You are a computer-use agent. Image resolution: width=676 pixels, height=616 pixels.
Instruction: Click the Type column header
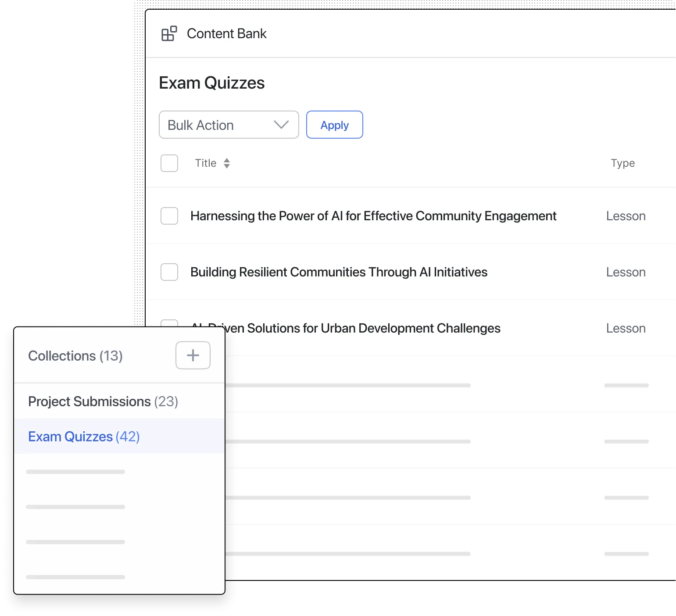click(622, 163)
